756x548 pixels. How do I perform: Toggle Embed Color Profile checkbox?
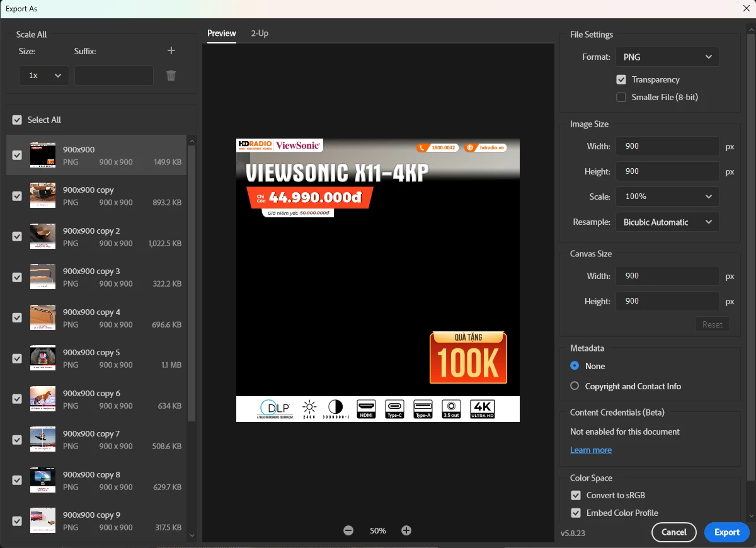click(576, 513)
